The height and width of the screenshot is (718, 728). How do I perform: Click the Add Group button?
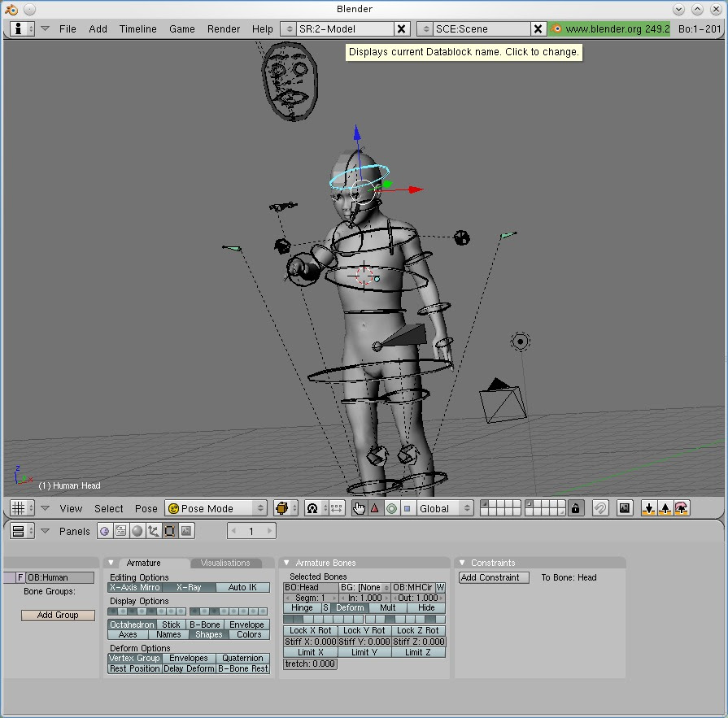(x=58, y=615)
